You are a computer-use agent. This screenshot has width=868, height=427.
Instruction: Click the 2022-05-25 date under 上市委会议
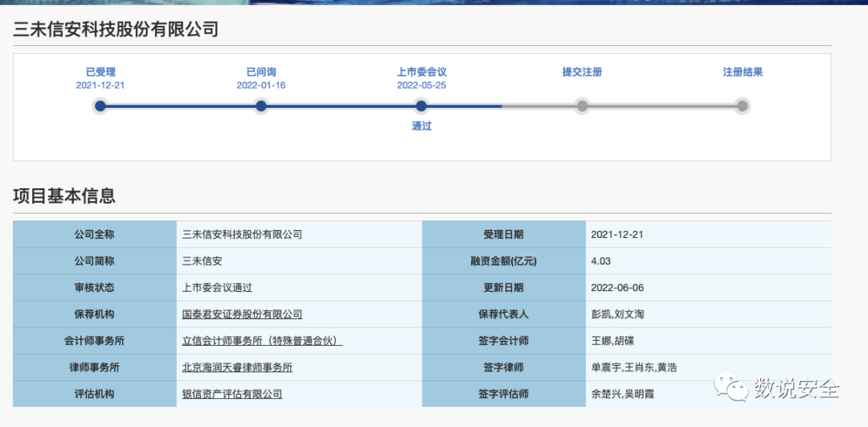tap(422, 85)
